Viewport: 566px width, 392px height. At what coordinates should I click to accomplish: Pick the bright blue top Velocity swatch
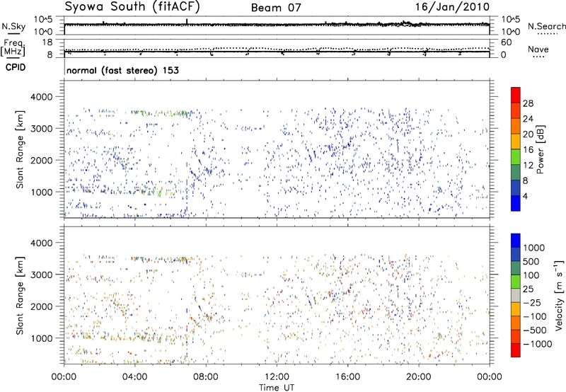coord(516,241)
